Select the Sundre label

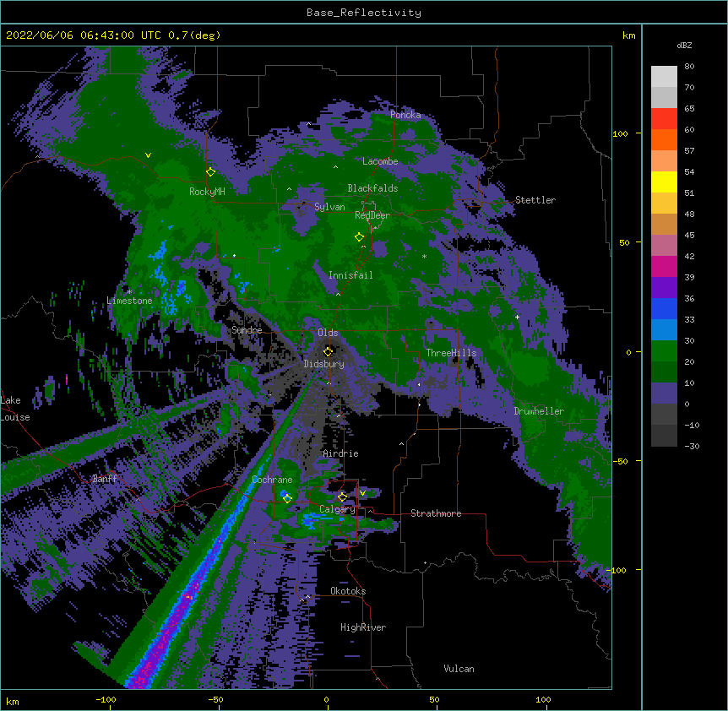247,330
